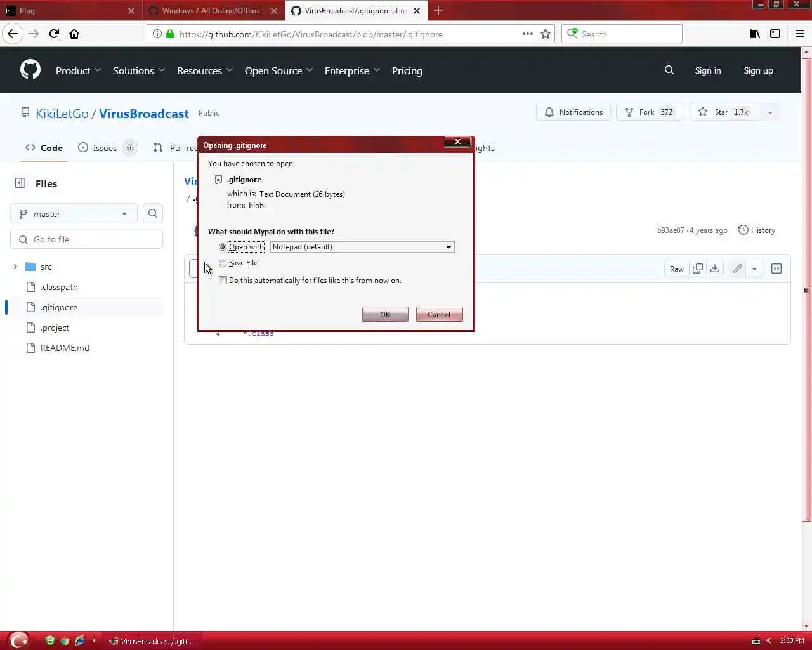Expand the Product menu
812x650 pixels.
[78, 70]
